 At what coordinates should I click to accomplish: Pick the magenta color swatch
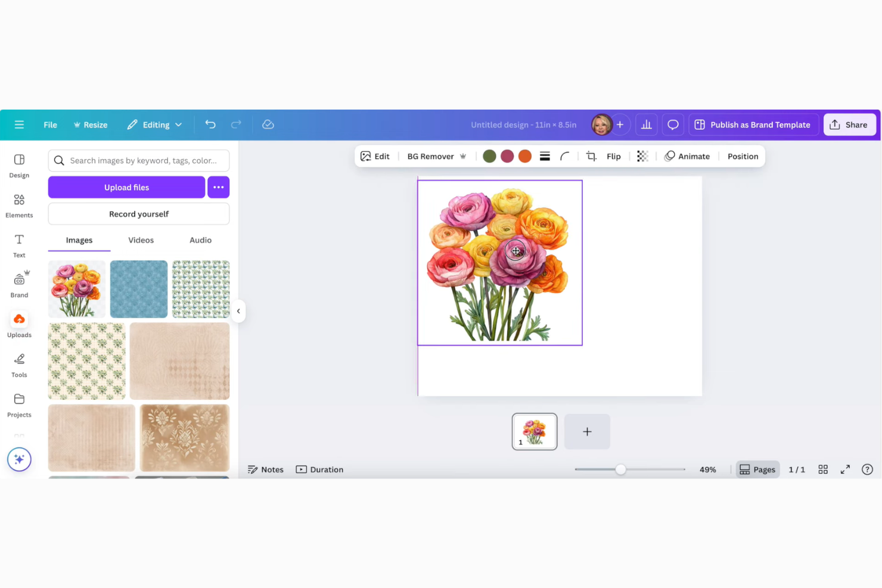507,156
